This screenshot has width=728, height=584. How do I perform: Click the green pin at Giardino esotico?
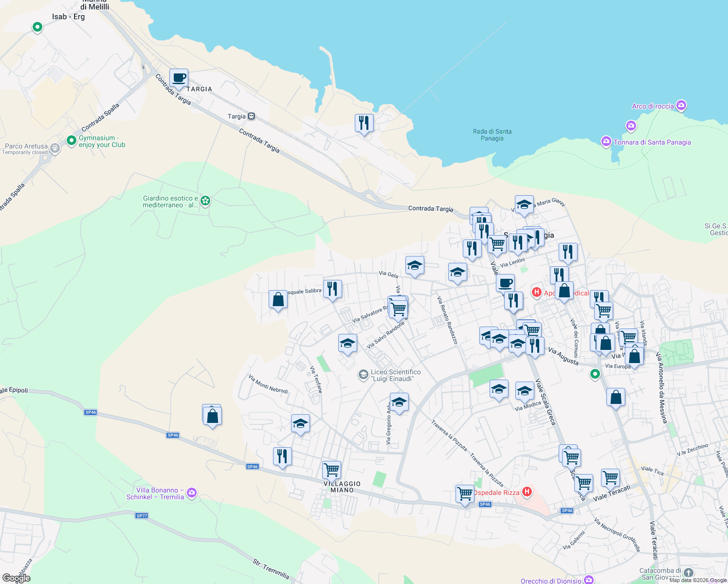click(205, 201)
